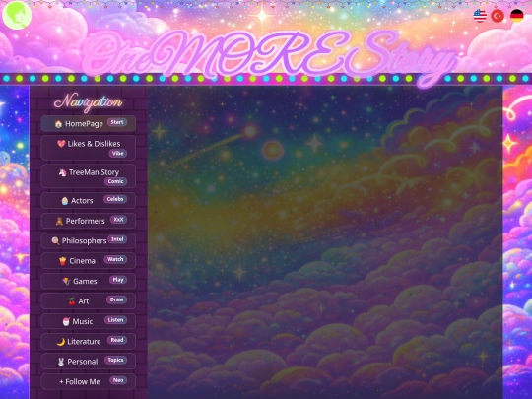
Task: Select the Turkish flag language icon
Action: (x=498, y=16)
